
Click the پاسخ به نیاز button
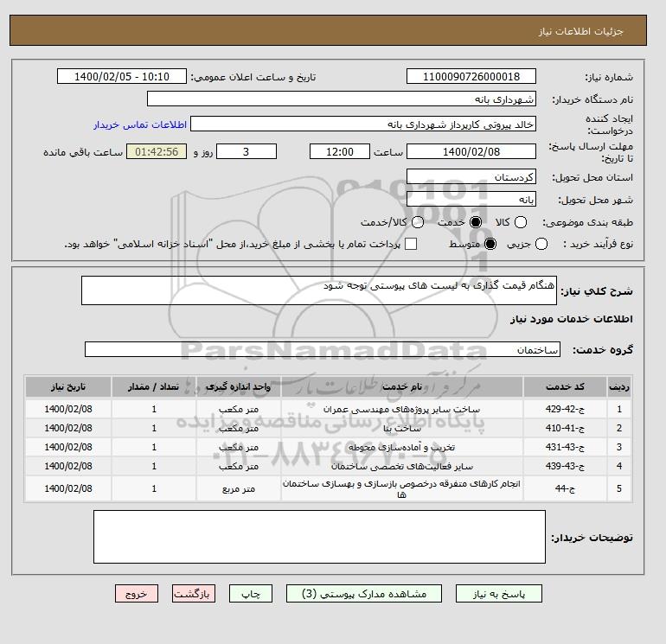pos(499,594)
